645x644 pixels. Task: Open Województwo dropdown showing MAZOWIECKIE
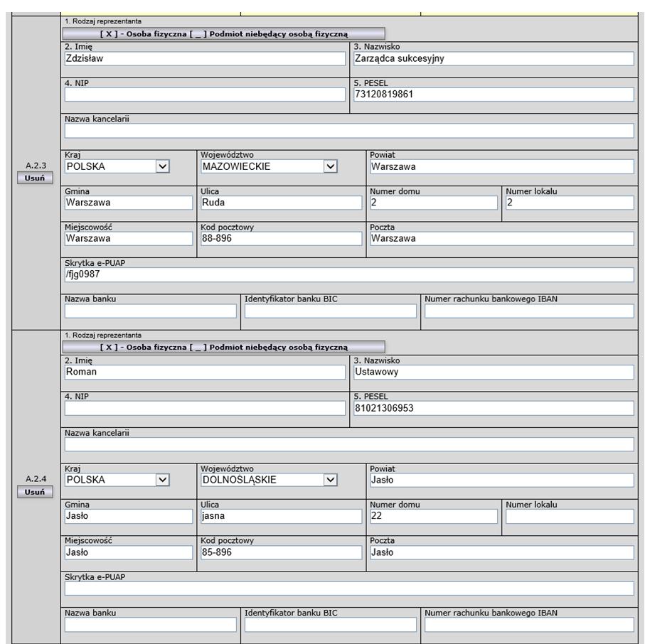point(269,166)
